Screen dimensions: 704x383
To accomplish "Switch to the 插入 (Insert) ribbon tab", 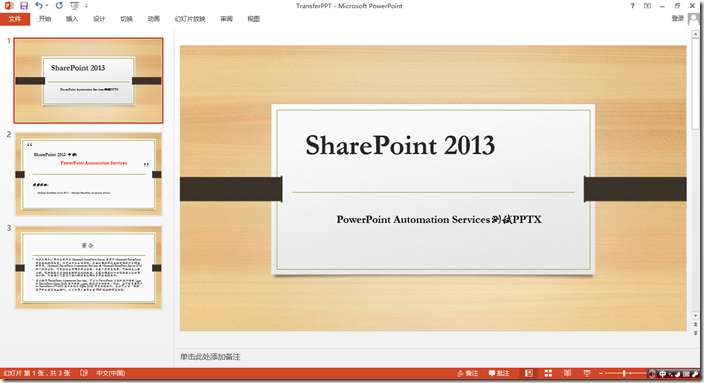I will click(x=72, y=19).
